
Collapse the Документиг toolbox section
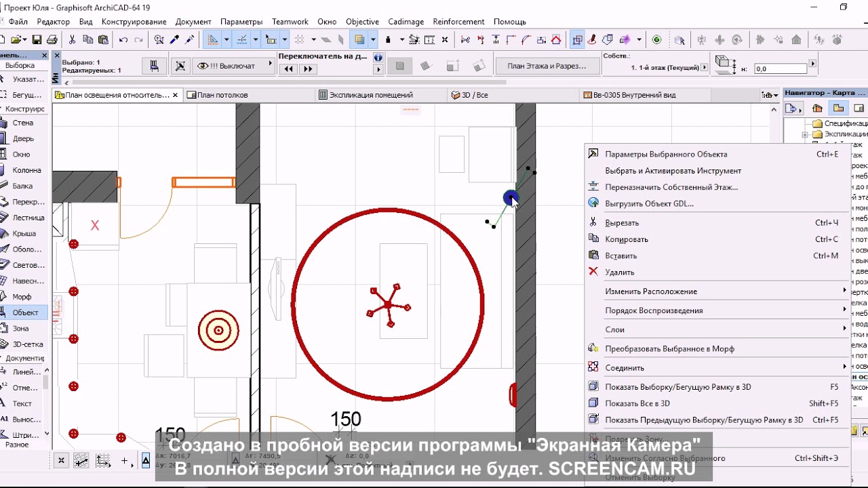tap(24, 358)
